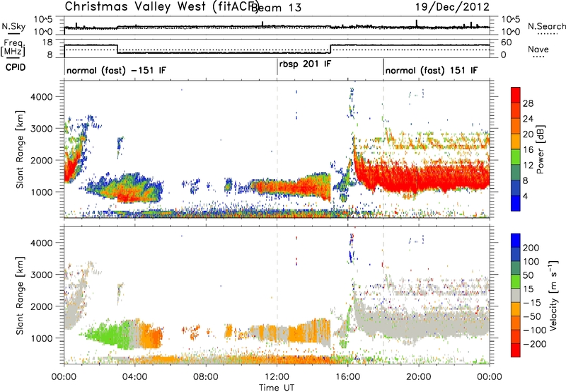Screen dimensions: 566x392
Task: Click the 'Freq. [MHz]' axis label
Action: tap(13, 48)
